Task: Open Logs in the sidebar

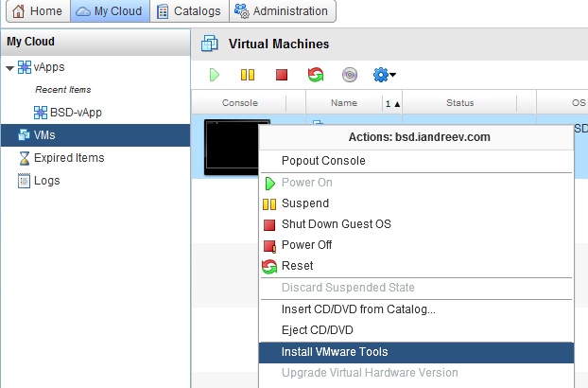Action: 47,181
